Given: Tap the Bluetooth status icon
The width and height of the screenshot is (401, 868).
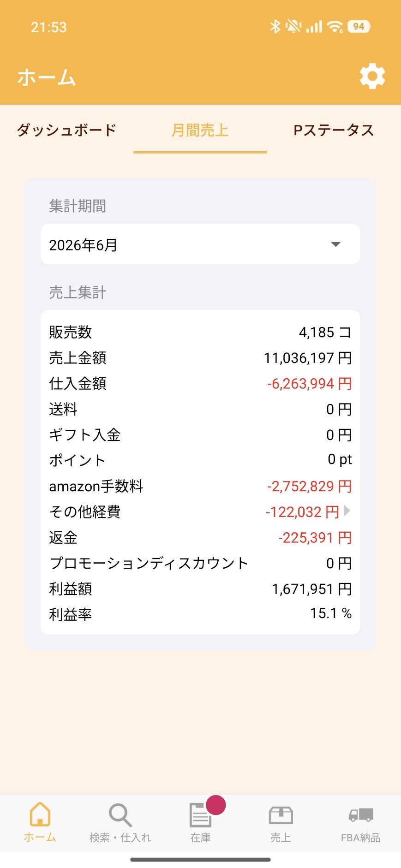Looking at the screenshot, I should [x=275, y=26].
